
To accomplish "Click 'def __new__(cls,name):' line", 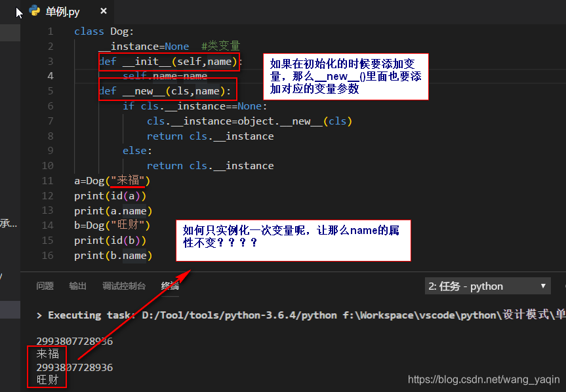I will pos(165,91).
